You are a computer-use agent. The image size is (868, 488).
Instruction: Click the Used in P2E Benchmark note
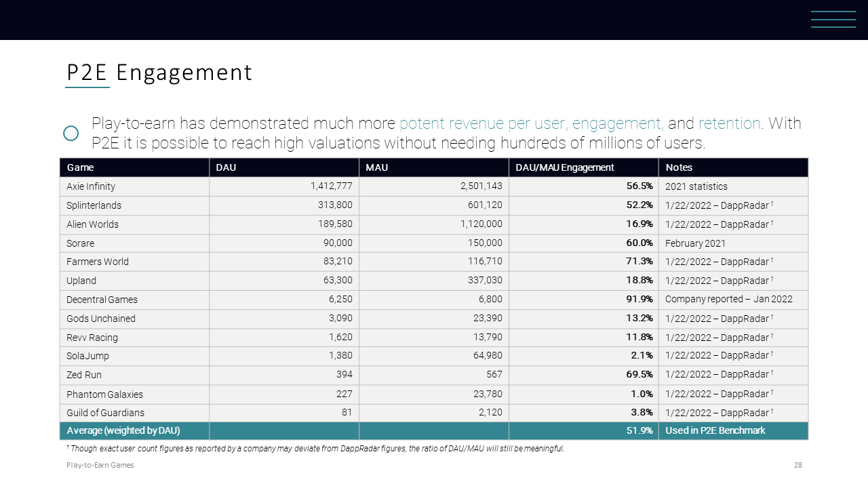(715, 431)
